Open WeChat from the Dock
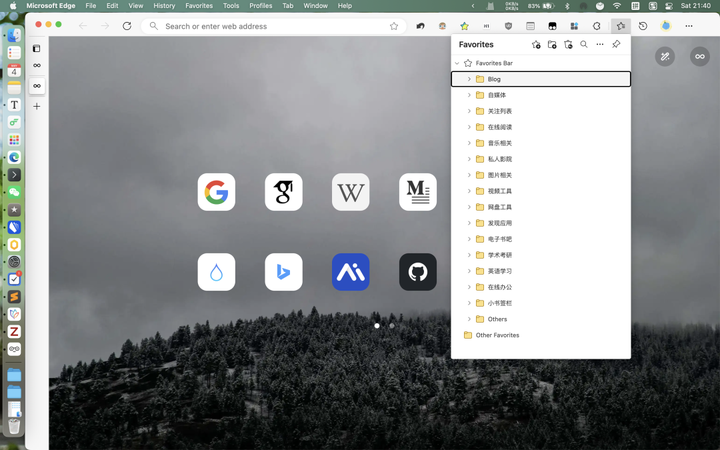The width and height of the screenshot is (720, 450). (14, 192)
